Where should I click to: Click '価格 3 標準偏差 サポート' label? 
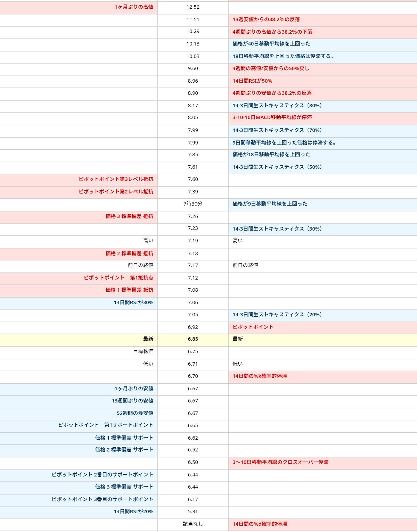(124, 487)
